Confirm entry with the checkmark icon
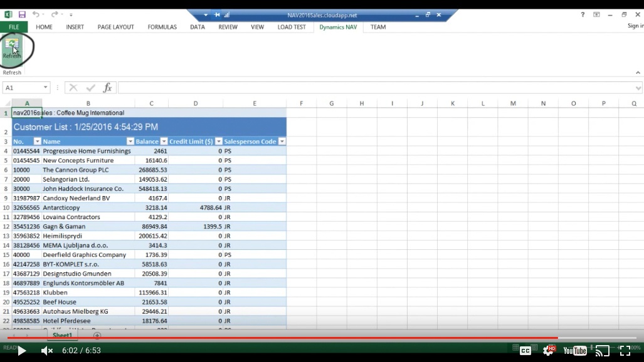This screenshot has width=644, height=362. coord(91,88)
